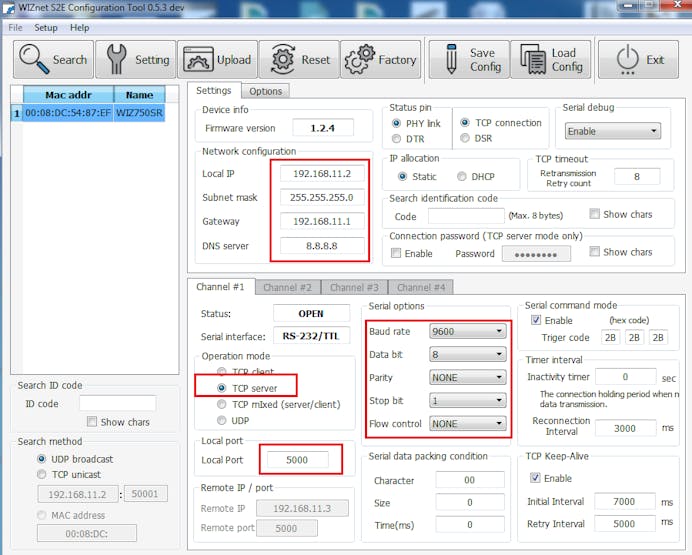This screenshot has width=692, height=555.
Task: Choose DHCP IP allocation
Action: [462, 176]
